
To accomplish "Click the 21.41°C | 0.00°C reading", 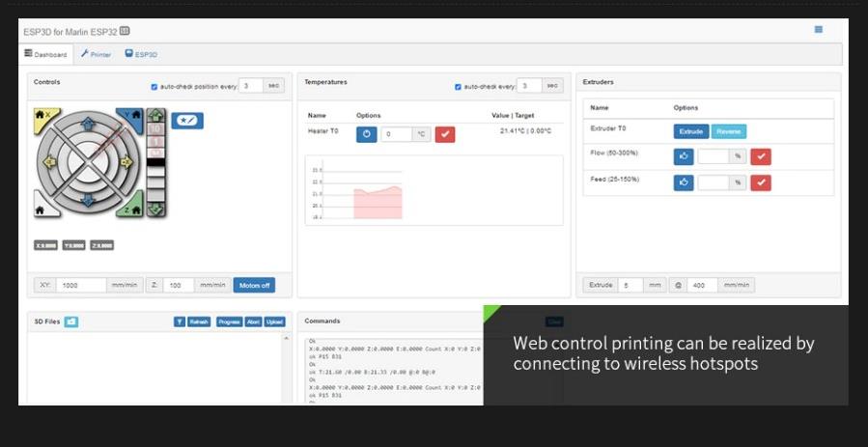I will [x=525, y=131].
